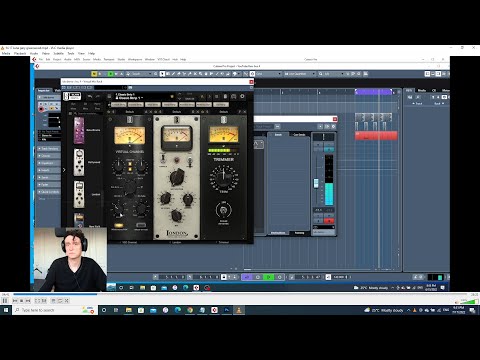
Task: Toggle the red record enable in Inspector
Action: coord(41,109)
